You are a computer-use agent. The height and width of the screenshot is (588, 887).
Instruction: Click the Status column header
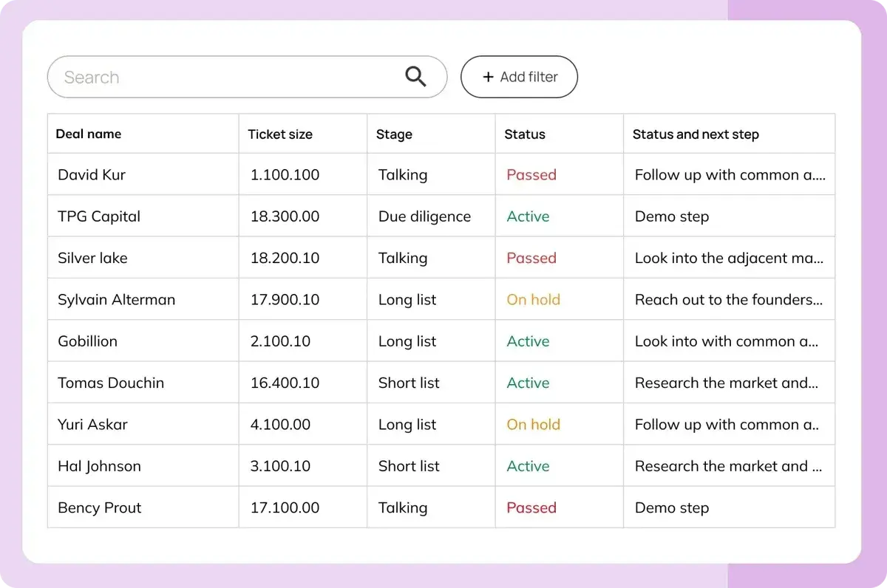[525, 134]
